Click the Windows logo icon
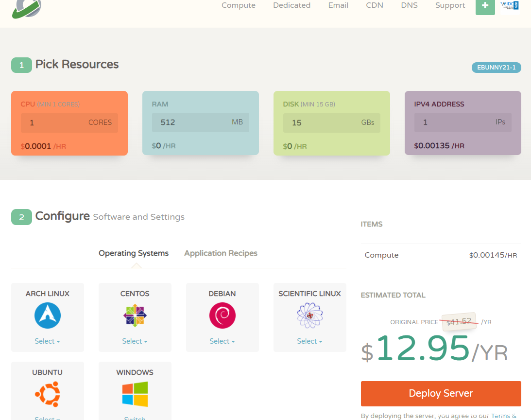Viewport: 531px width, 420px height. (135, 394)
